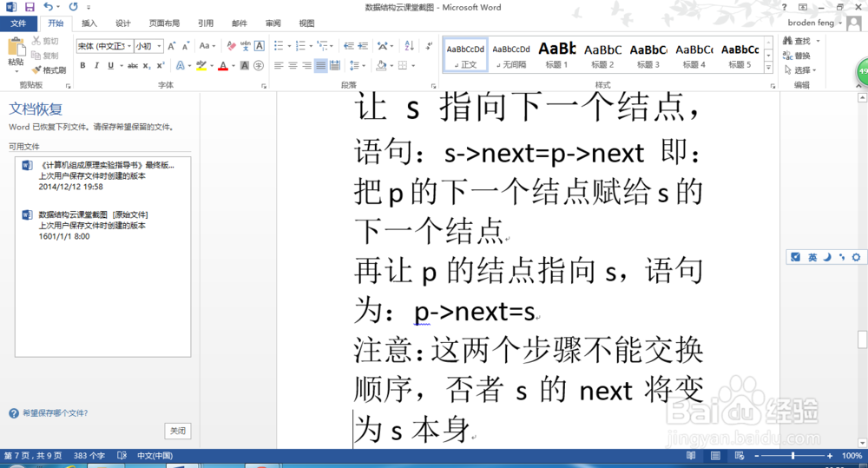The width and height of the screenshot is (868, 468).
Task: Toggle justify alignment
Action: [320, 65]
